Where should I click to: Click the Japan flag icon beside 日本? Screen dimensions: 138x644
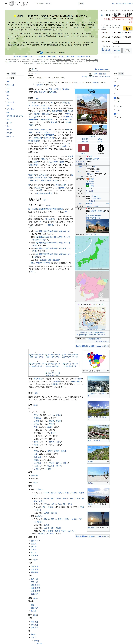87,156
